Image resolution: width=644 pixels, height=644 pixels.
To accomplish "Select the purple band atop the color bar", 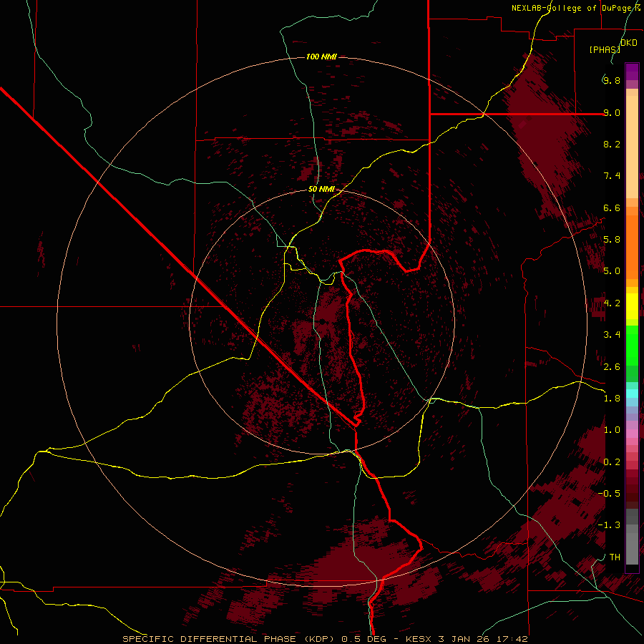I will tap(632, 72).
